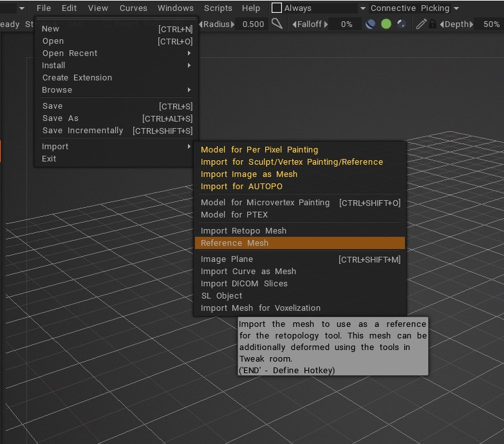Image resolution: width=504 pixels, height=444 pixels.
Task: Open the Always dropdown arrow
Action: click(362, 8)
